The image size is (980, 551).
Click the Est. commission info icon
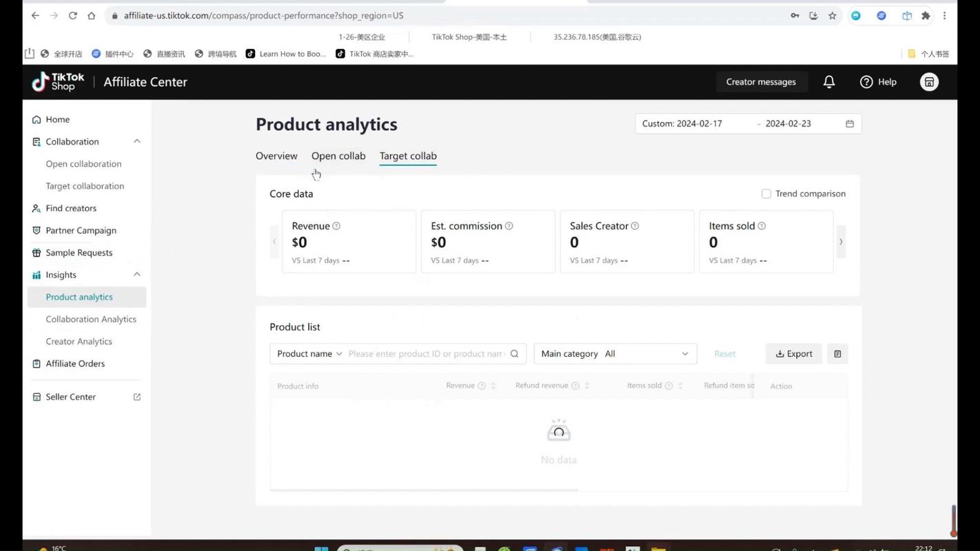tap(509, 226)
